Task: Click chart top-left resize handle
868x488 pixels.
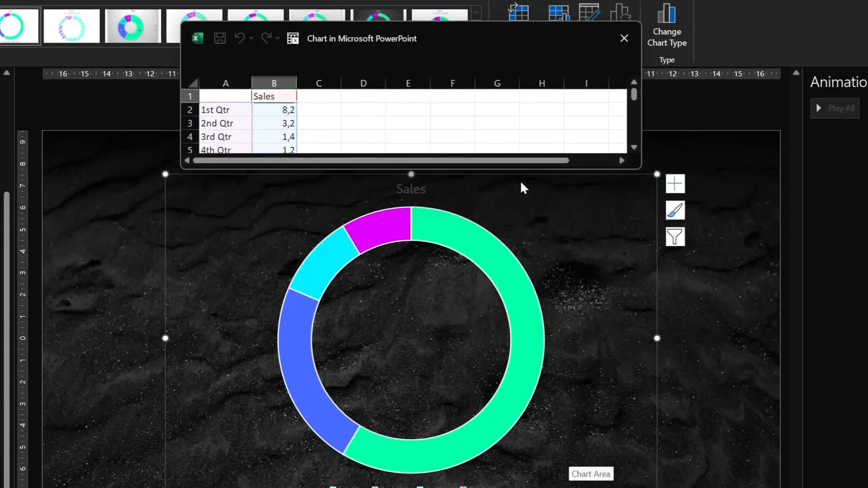Action: 165,174
